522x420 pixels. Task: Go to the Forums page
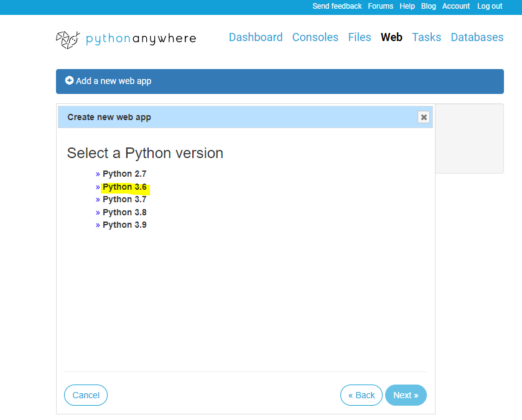(381, 6)
